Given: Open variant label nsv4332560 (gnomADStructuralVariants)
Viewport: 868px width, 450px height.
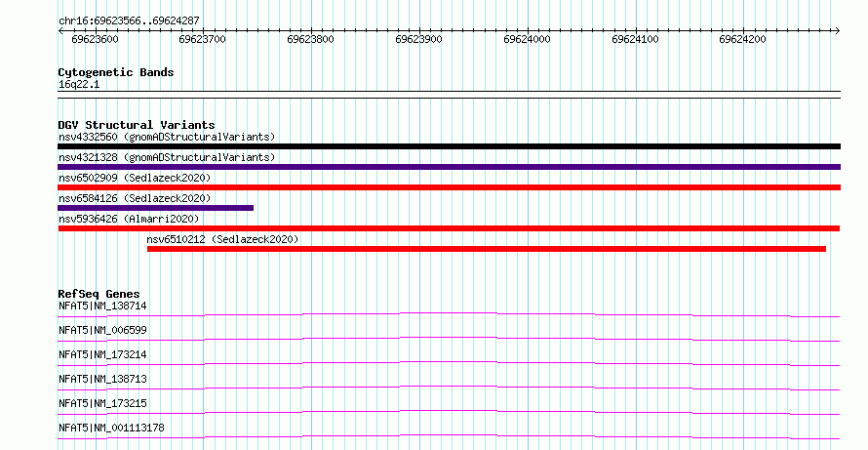Looking at the screenshot, I should click(167, 137).
